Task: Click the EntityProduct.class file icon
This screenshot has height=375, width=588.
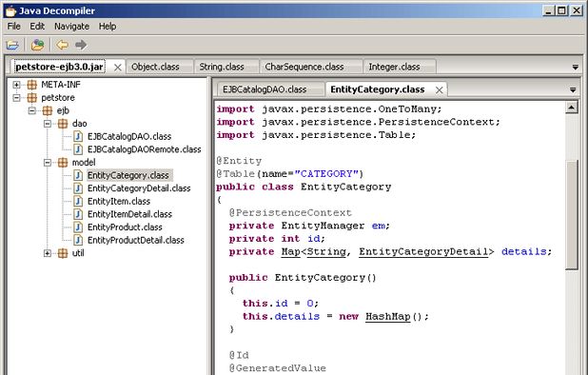Action: 78,227
